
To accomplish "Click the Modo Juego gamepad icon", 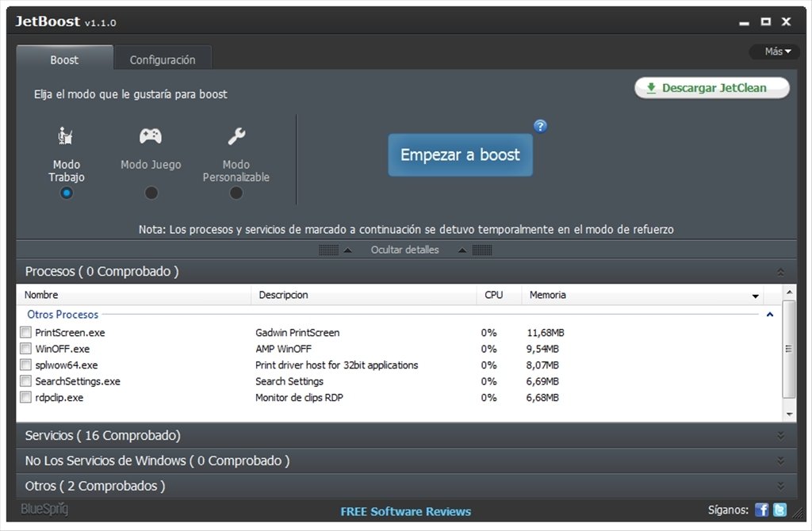I will pos(151,136).
